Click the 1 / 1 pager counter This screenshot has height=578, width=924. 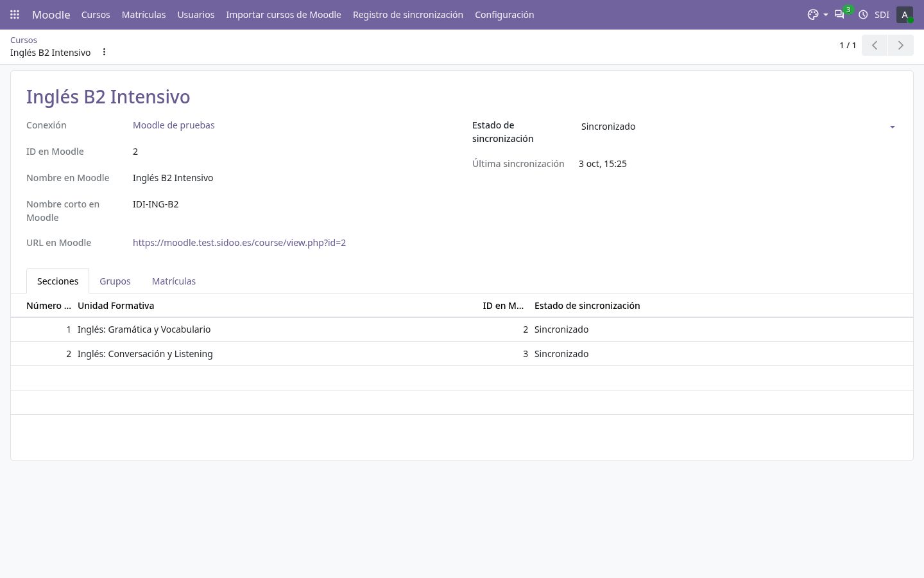pos(848,45)
